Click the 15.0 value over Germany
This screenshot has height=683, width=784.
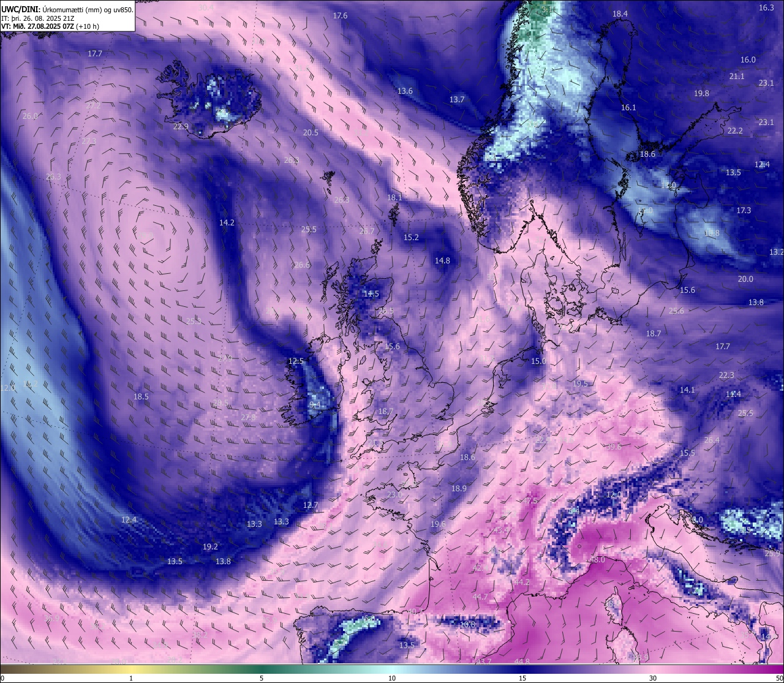coord(538,361)
